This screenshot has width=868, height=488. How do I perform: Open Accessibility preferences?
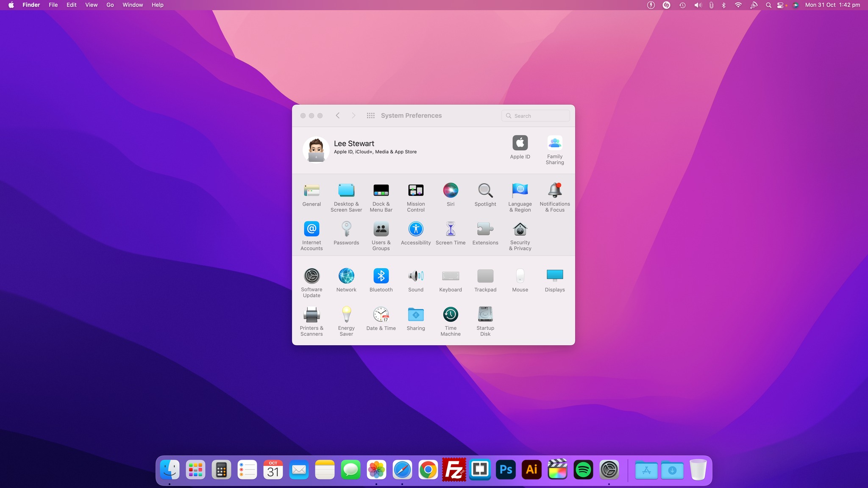(x=416, y=233)
